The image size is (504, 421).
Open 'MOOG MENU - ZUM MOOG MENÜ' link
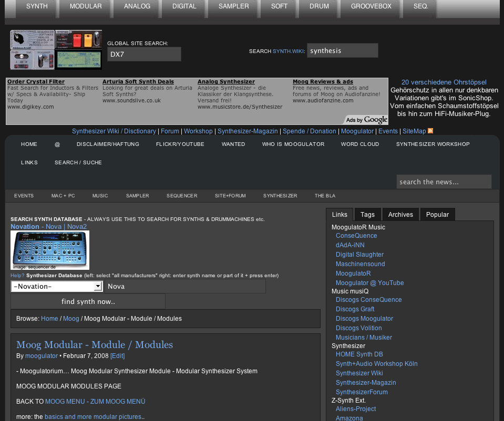(95, 402)
